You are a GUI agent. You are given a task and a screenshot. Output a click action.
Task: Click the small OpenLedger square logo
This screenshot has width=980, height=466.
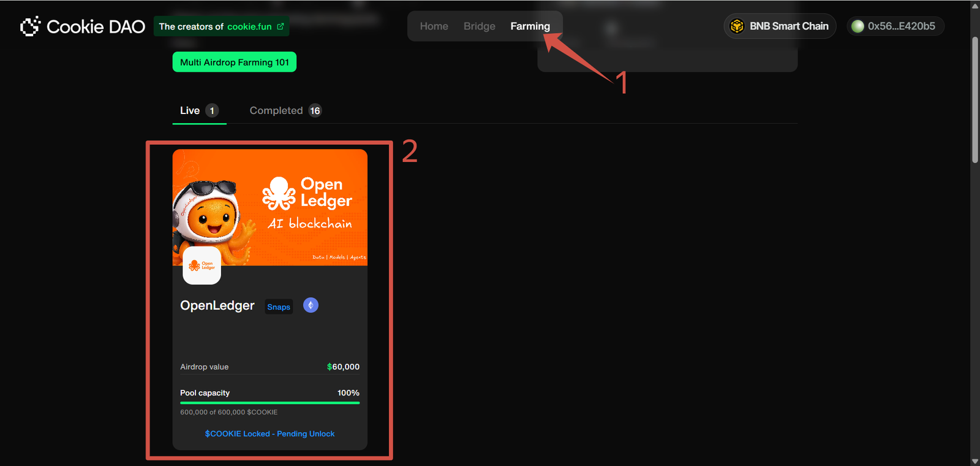pyautogui.click(x=202, y=265)
